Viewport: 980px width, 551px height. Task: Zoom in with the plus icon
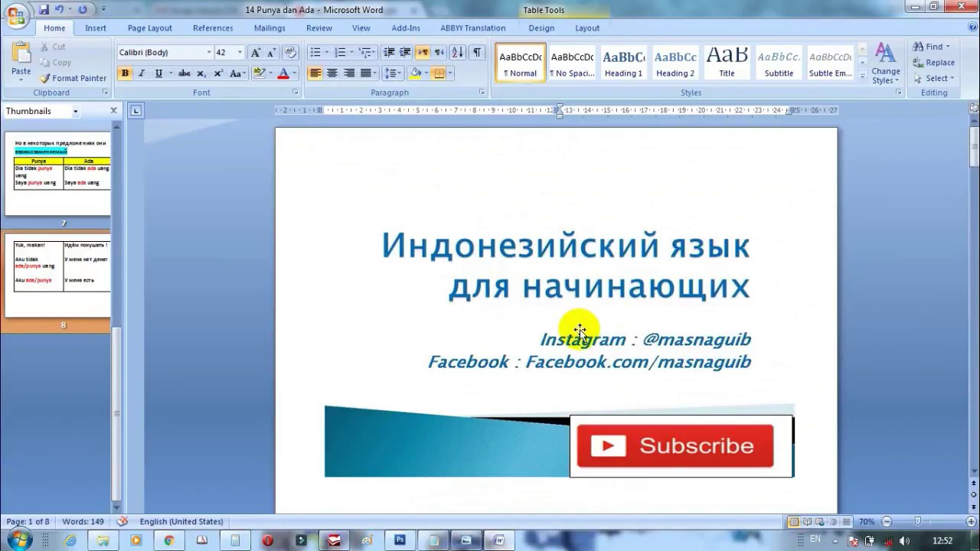point(972,522)
